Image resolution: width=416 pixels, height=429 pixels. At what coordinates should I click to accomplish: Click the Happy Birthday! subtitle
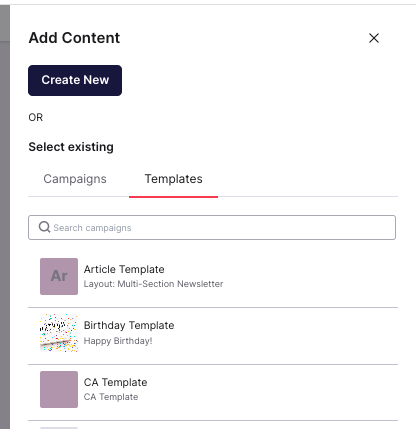(x=118, y=341)
